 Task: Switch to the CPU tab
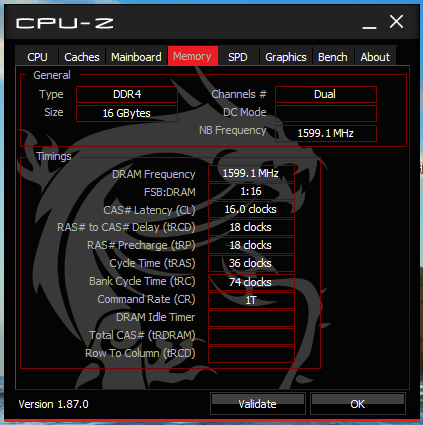[x=37, y=56]
